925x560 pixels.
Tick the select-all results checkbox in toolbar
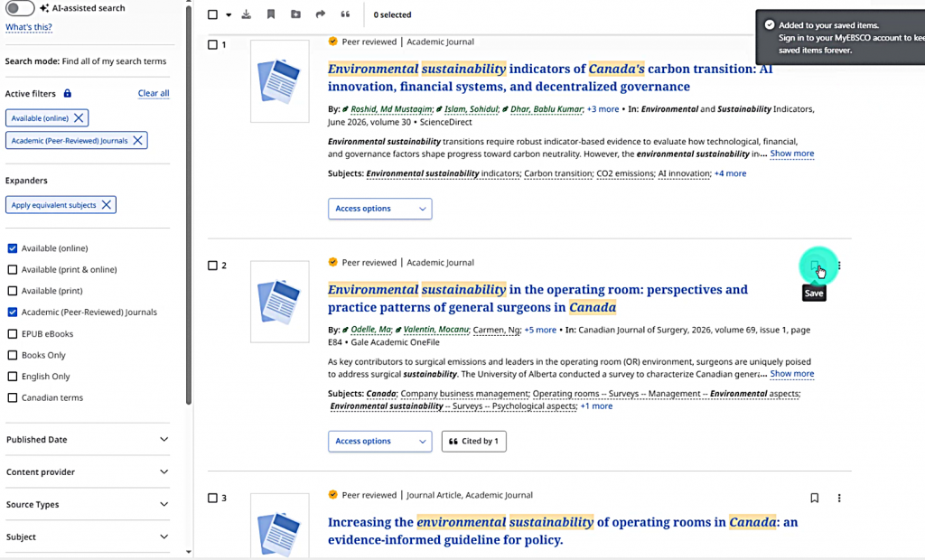coord(212,14)
